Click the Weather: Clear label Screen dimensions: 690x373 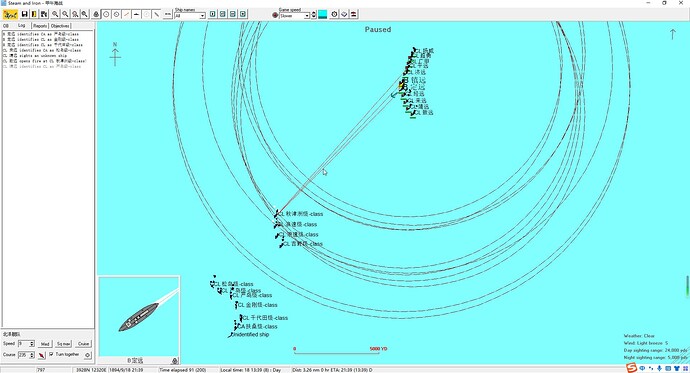coord(639,336)
